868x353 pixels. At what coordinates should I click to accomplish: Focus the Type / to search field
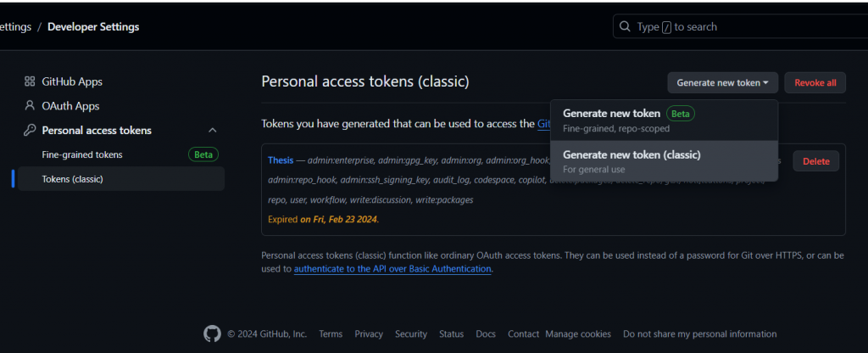tap(746, 27)
